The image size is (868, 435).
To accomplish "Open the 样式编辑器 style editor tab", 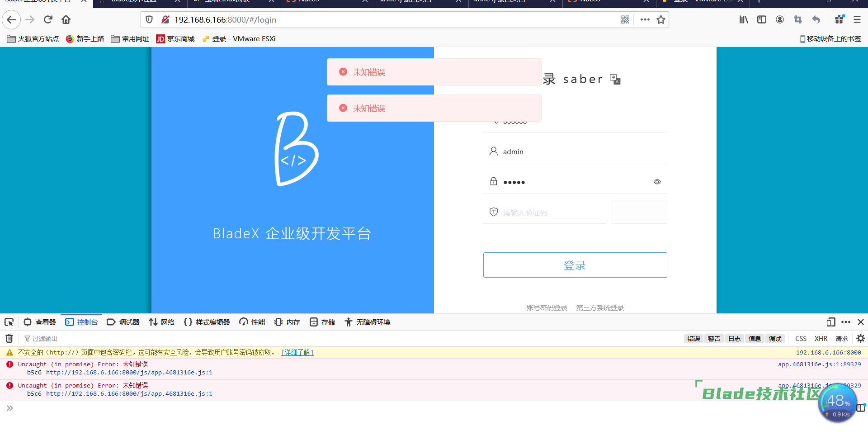I will pyautogui.click(x=207, y=322).
